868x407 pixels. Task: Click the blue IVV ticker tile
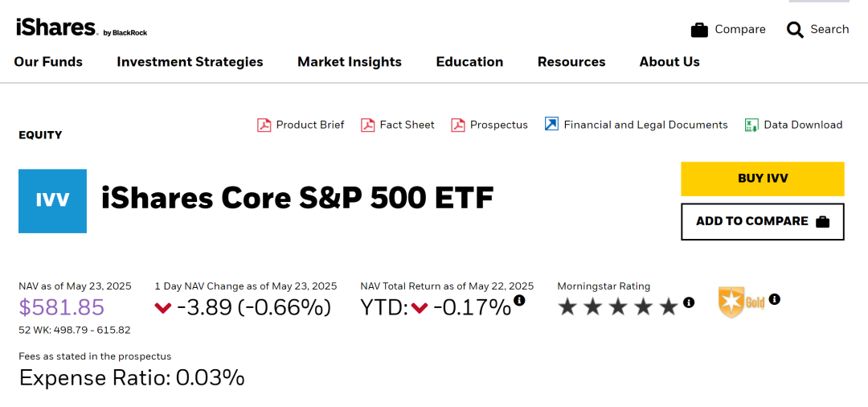(52, 201)
